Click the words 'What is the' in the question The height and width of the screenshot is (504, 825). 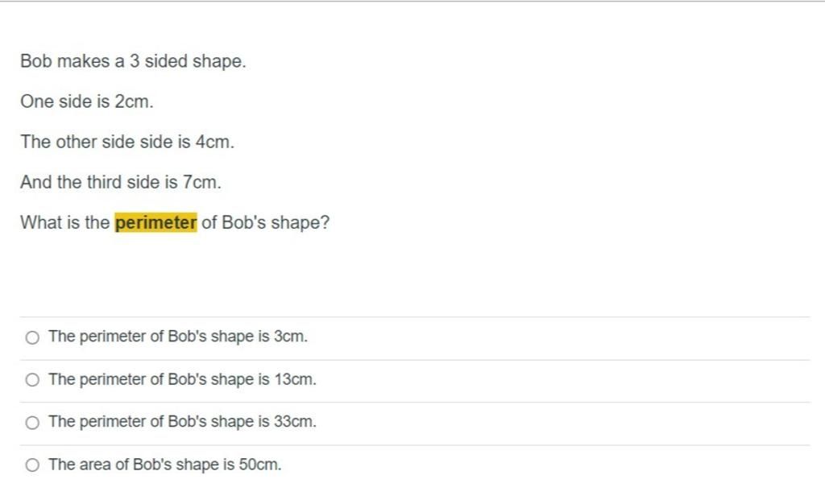(64, 222)
